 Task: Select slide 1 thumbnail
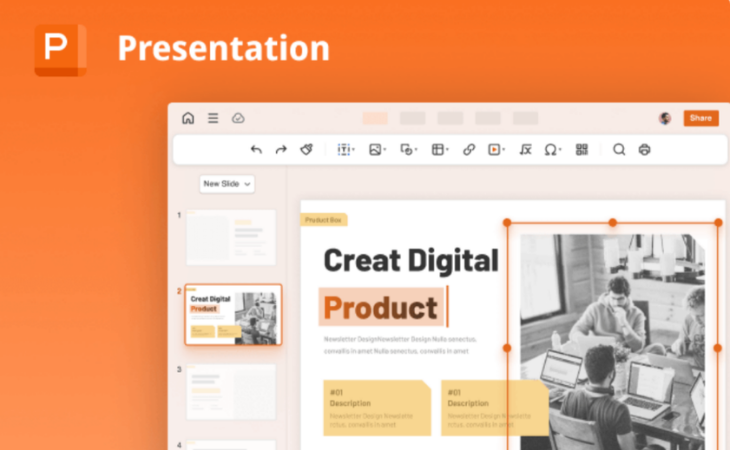pos(231,237)
